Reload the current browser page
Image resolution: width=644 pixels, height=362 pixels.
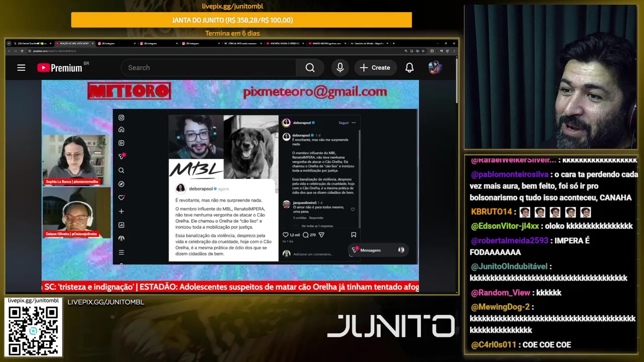point(22,51)
